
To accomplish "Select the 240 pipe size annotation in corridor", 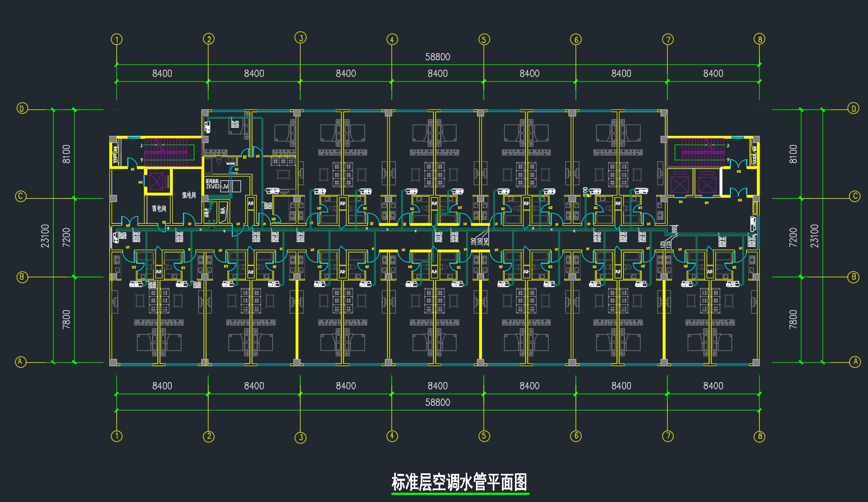I will point(486,242).
